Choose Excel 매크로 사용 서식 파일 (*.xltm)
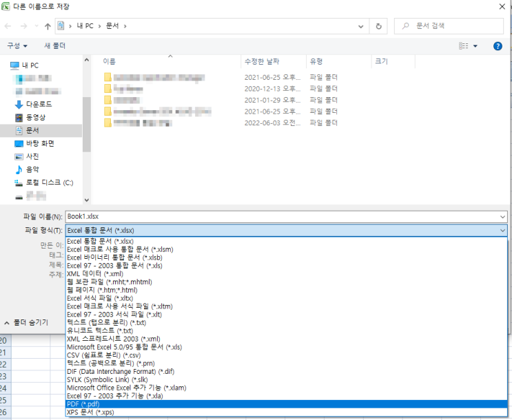 pos(287,306)
